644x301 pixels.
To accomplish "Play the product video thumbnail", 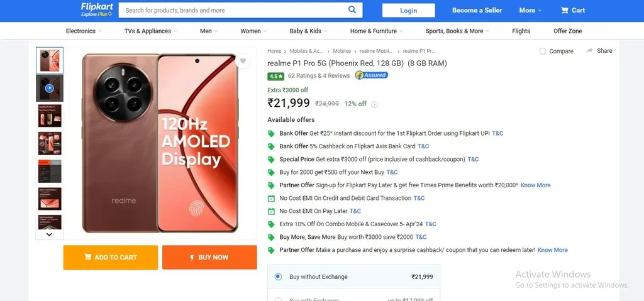I will point(49,88).
